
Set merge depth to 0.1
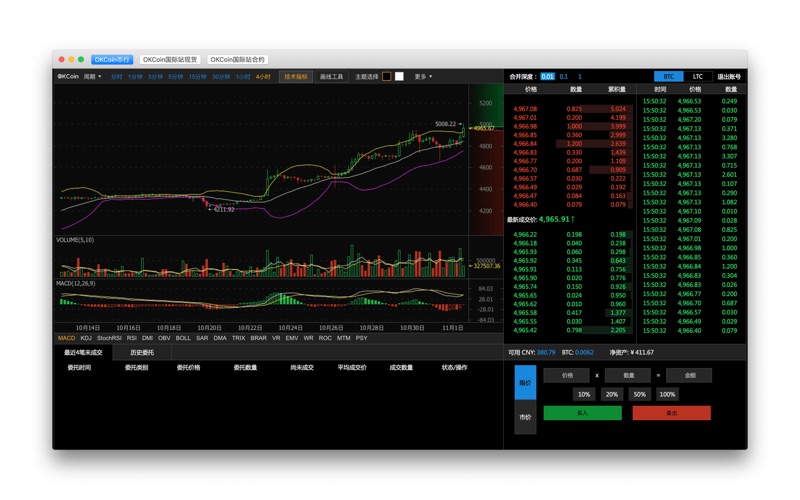coord(564,77)
